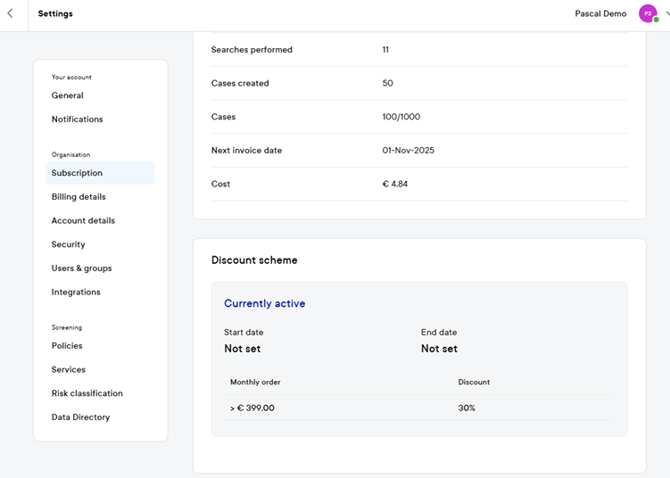670x478 pixels.
Task: Click the Currently active discount heading
Action: pos(264,304)
